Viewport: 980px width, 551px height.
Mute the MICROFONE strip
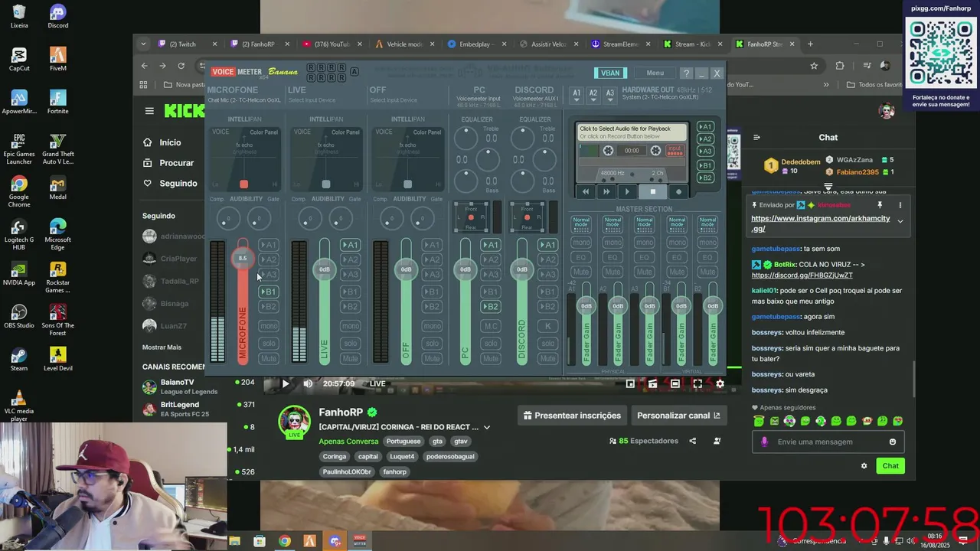coord(269,358)
